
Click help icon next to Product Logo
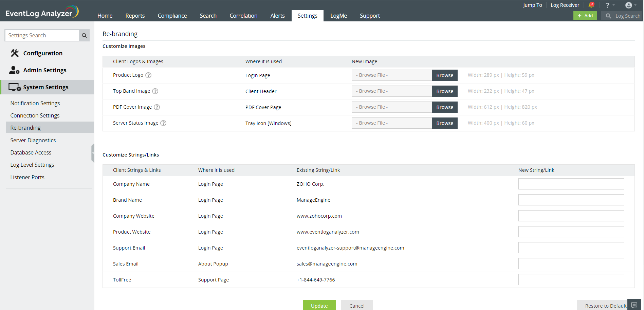click(x=148, y=75)
